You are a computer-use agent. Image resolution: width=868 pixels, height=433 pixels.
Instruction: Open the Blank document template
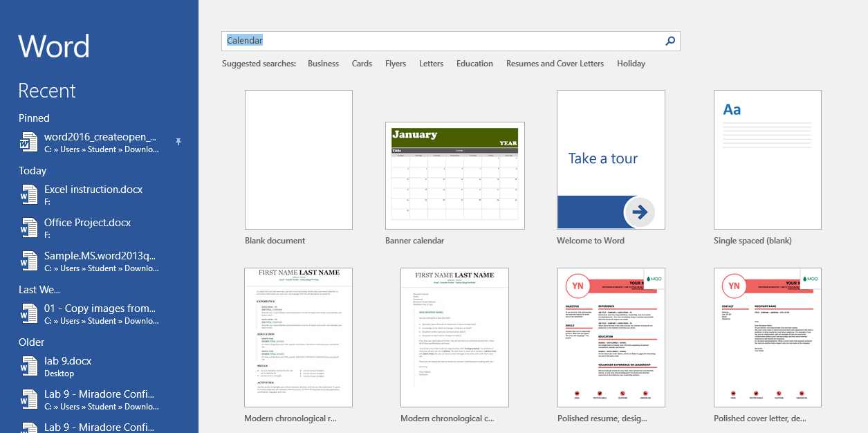click(299, 160)
